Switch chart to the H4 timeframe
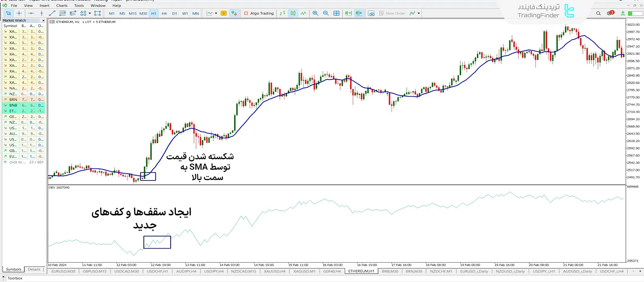 point(164,13)
